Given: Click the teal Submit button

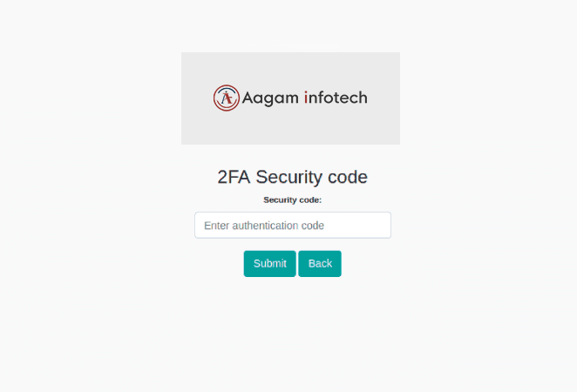Looking at the screenshot, I should (269, 264).
